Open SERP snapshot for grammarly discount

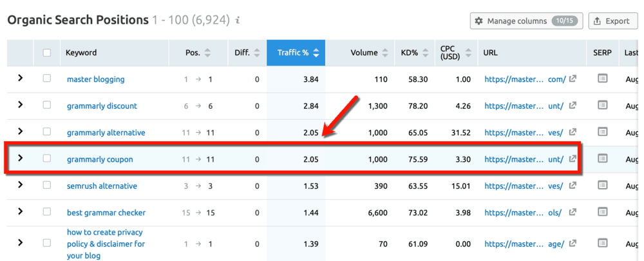pos(602,105)
